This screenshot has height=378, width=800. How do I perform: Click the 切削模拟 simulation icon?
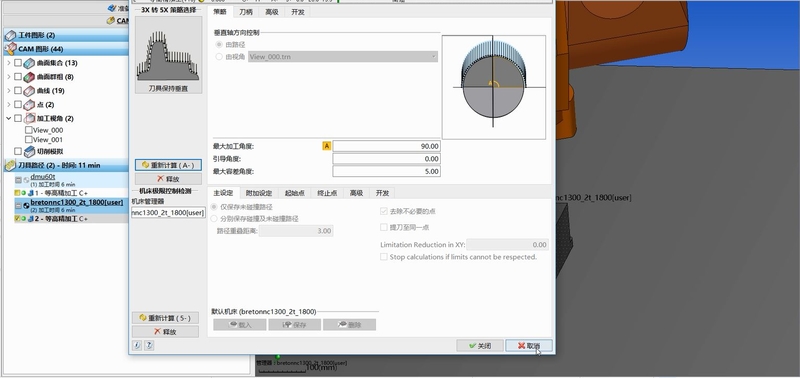29,151
